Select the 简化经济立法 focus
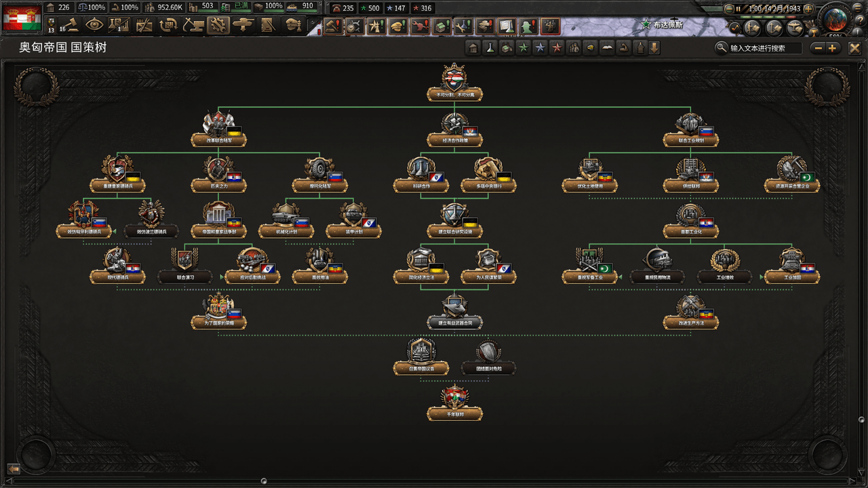The image size is (868, 488). click(420, 265)
